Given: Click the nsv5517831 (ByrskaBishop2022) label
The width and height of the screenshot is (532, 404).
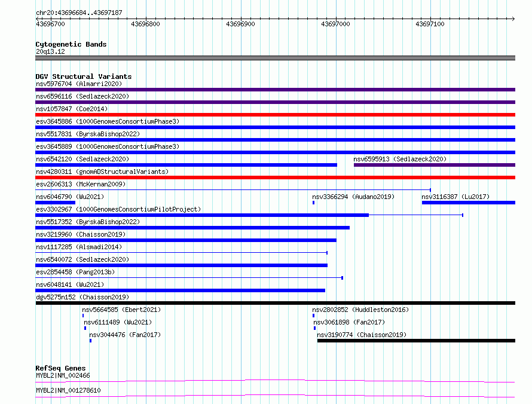Looking at the screenshot, I should click(x=88, y=134).
